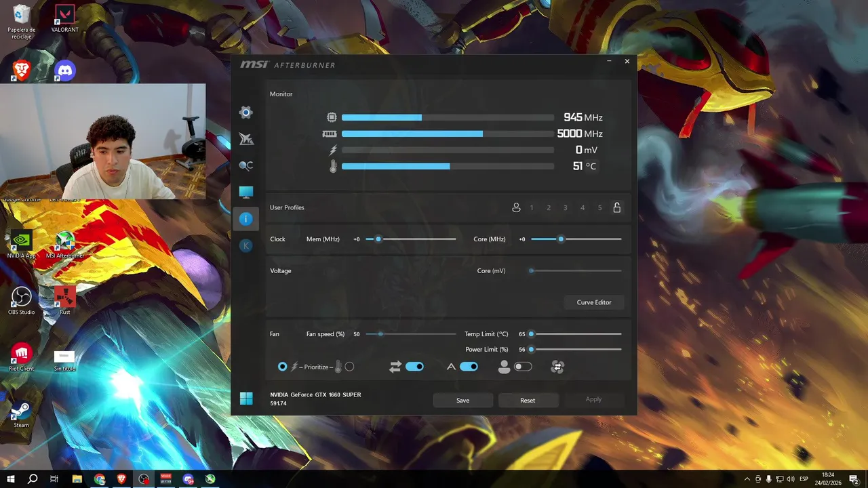Image resolution: width=868 pixels, height=488 pixels.
Task: Open the Curve Editor
Action: coord(594,302)
